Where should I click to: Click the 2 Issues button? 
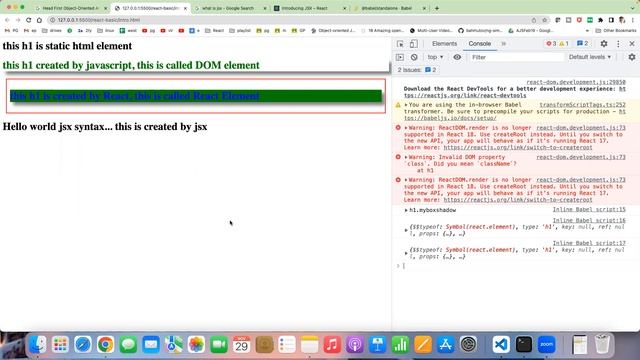click(x=417, y=70)
